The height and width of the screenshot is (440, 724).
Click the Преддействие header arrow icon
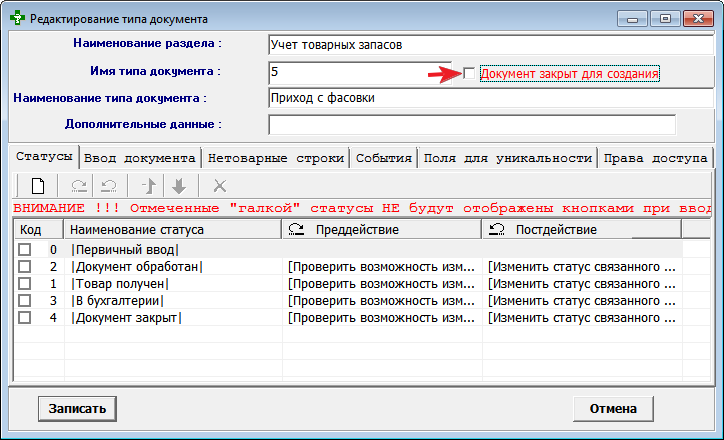[x=296, y=229]
